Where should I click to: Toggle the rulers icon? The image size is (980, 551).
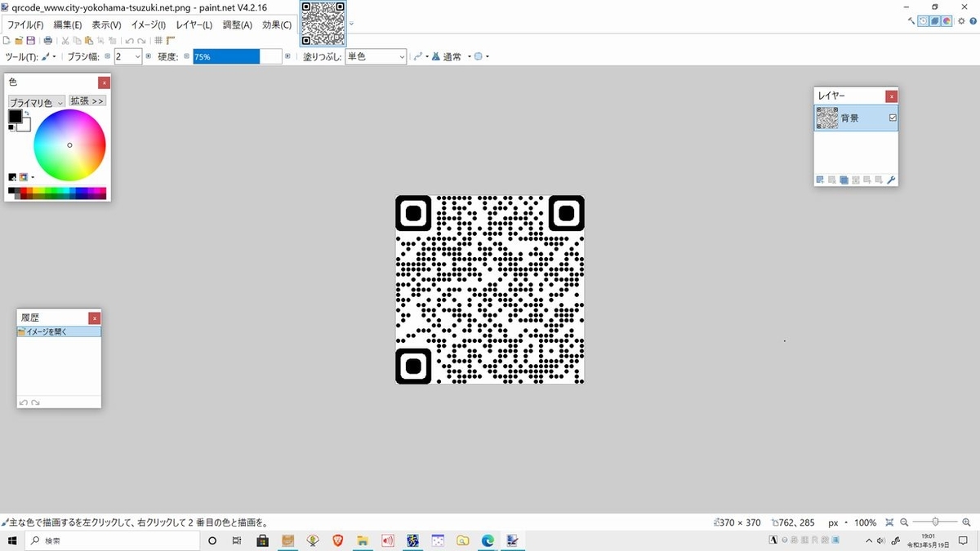tap(171, 40)
